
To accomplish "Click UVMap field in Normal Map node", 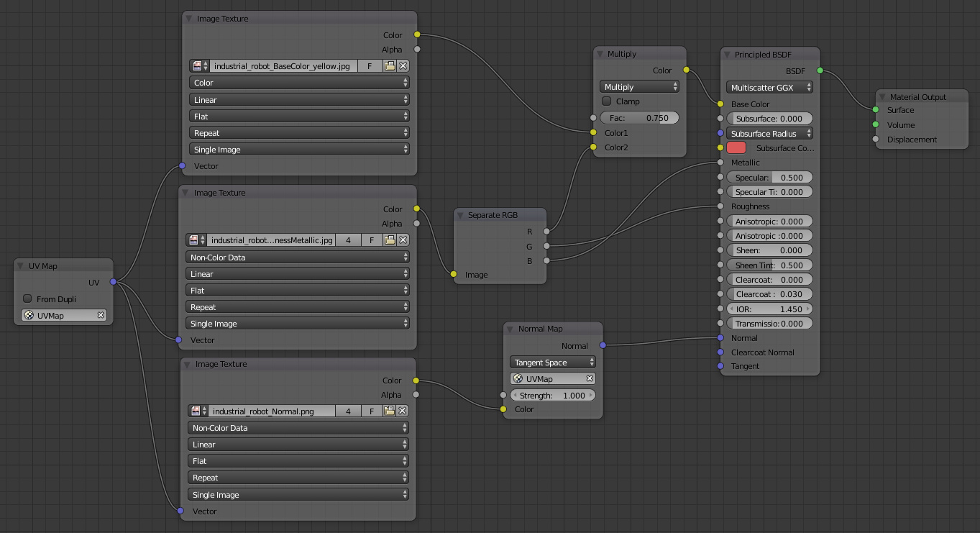I will [553, 379].
